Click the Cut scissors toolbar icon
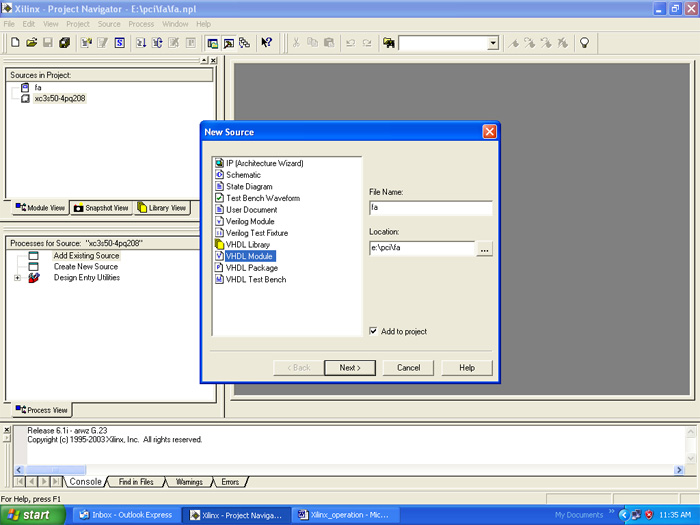 pyautogui.click(x=296, y=42)
